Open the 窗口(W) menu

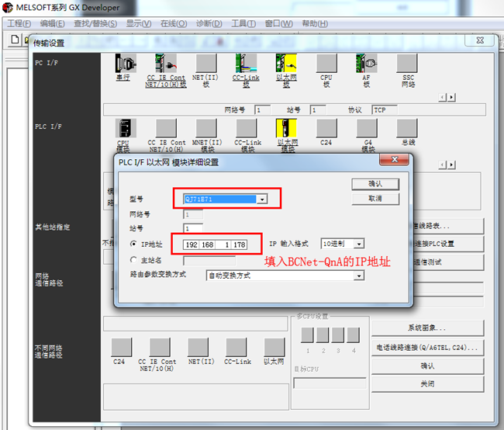pyautogui.click(x=278, y=24)
